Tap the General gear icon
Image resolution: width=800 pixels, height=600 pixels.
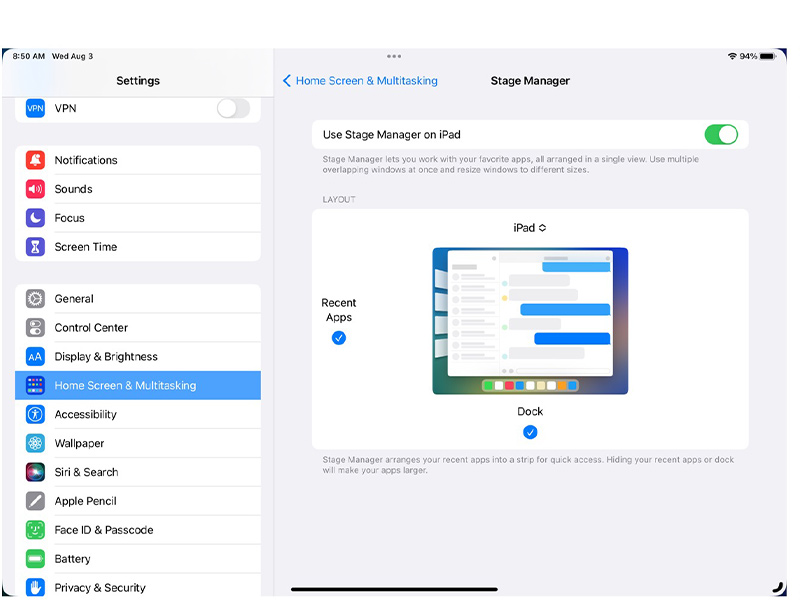35,299
